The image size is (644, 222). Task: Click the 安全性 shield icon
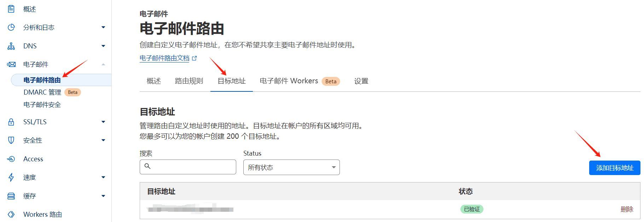pos(11,140)
